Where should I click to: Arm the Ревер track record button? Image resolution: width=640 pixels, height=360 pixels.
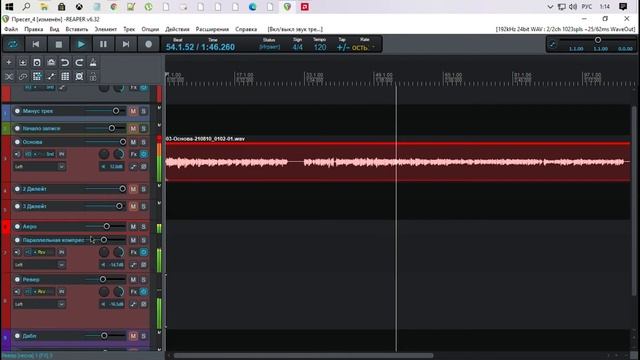click(x=17, y=280)
